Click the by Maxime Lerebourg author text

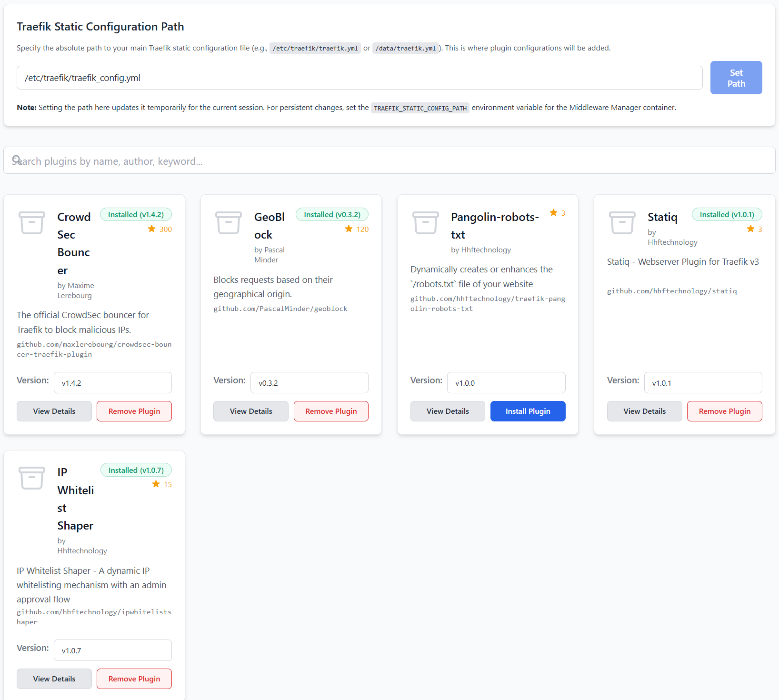(76, 290)
